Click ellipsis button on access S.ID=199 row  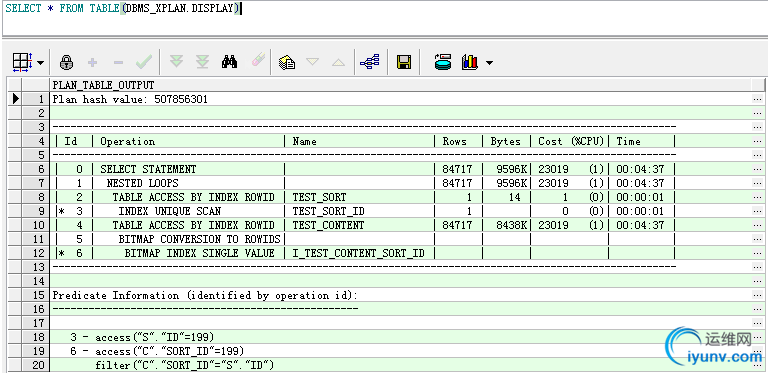click(x=757, y=337)
